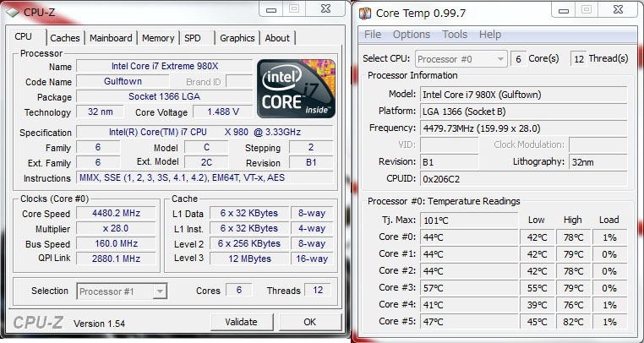Click the Thread(s) count field in Core Temp

click(579, 59)
